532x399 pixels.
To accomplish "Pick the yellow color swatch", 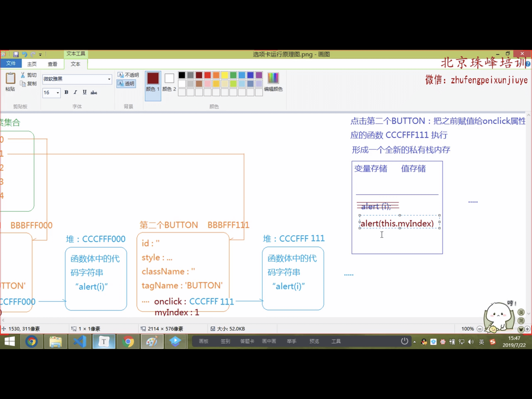I will coord(224,75).
